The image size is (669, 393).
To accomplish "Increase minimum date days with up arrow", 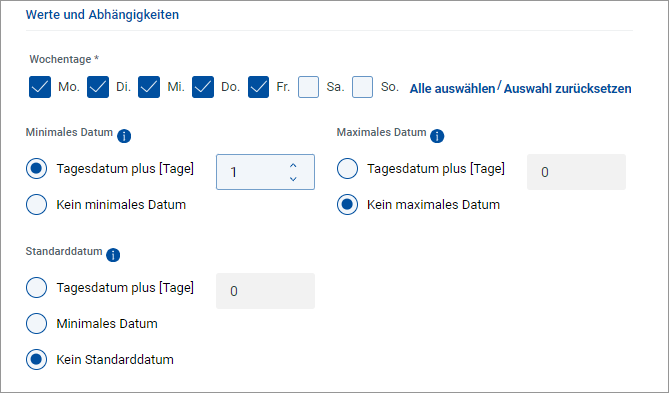I will click(x=293, y=165).
